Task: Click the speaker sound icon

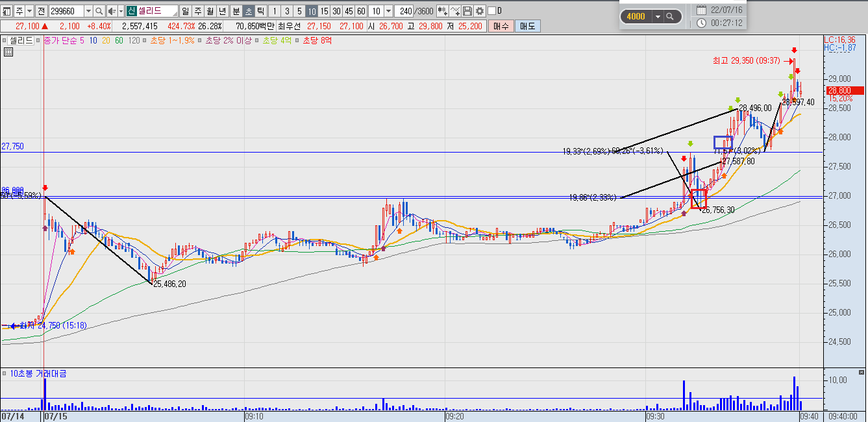Action: pyautogui.click(x=111, y=11)
